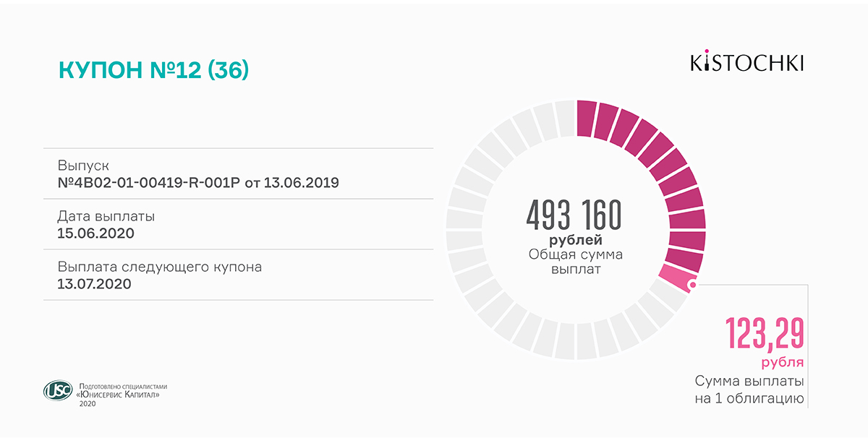Image resolution: width=868 pixels, height=438 pixels.
Task: Click the Общая сумма выплат caption
Action: (x=575, y=262)
